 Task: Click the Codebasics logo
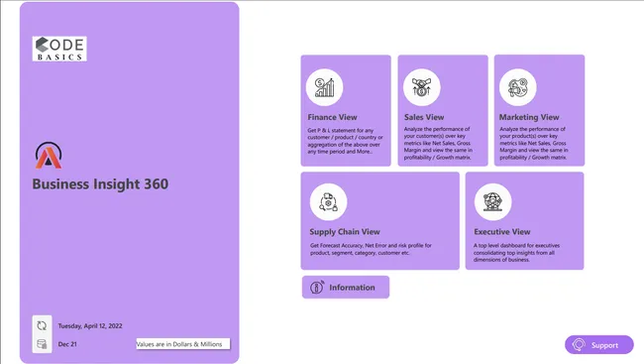point(59,49)
